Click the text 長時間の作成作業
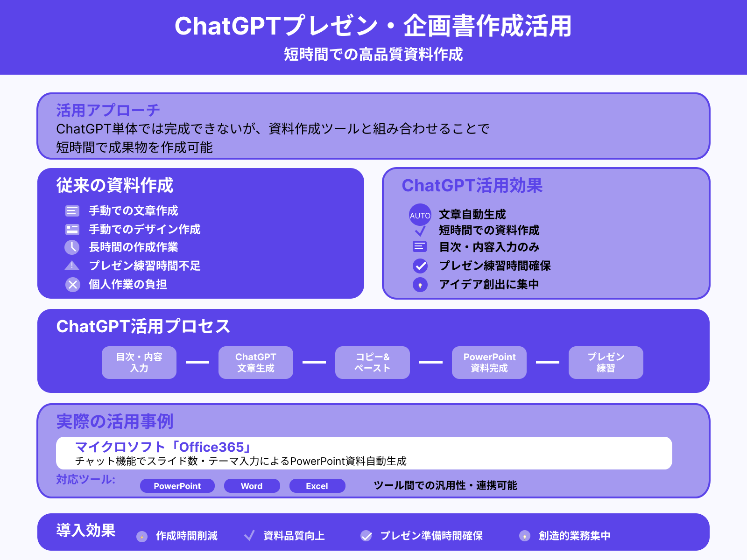 point(134,247)
